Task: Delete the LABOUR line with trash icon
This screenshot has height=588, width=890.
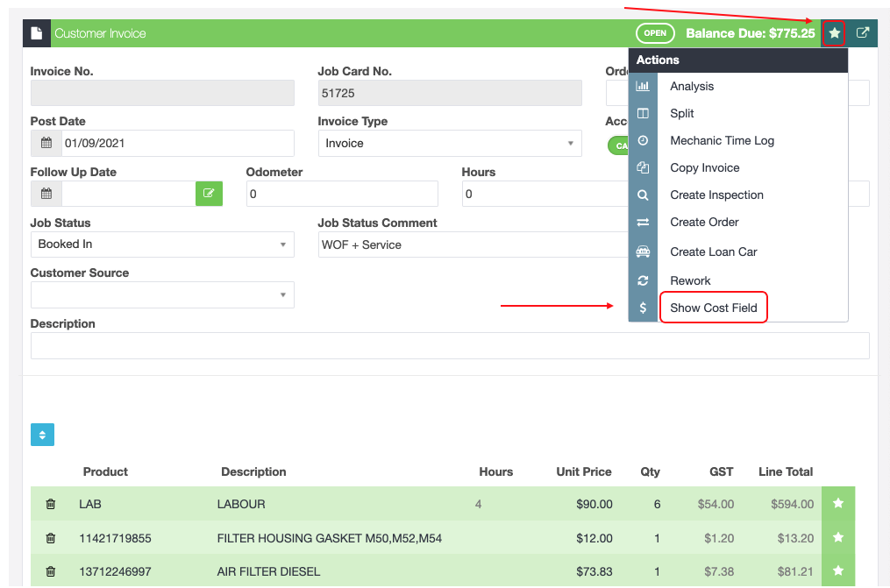Action: [51, 504]
